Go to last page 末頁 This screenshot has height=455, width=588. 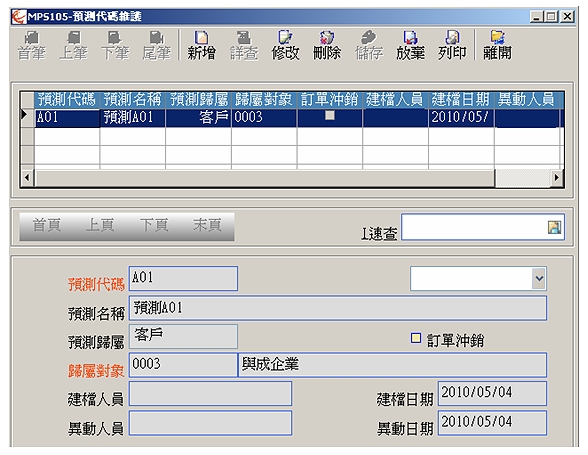point(207,225)
